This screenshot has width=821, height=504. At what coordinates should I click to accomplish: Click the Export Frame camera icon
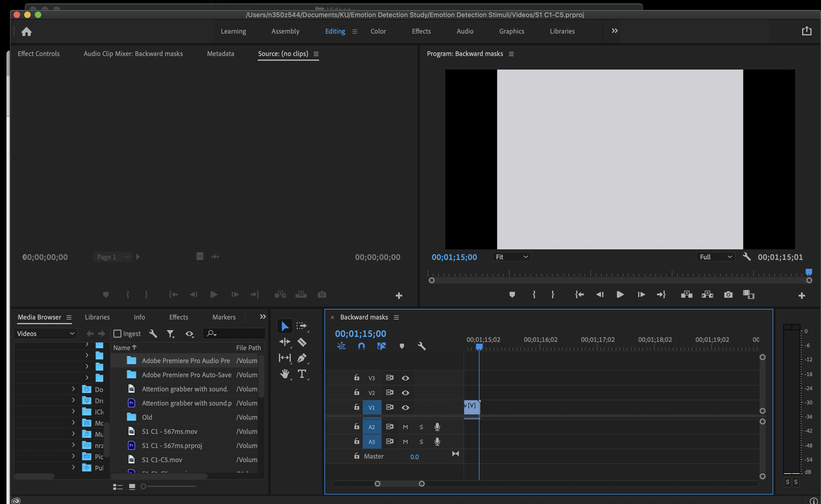[728, 294]
